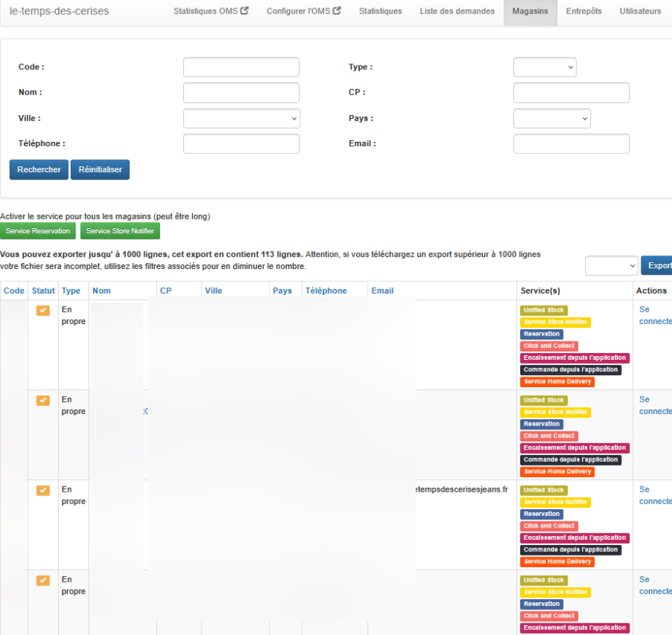Sort table by Email column header
Viewport: 672px width, 635px height.
pyautogui.click(x=382, y=290)
